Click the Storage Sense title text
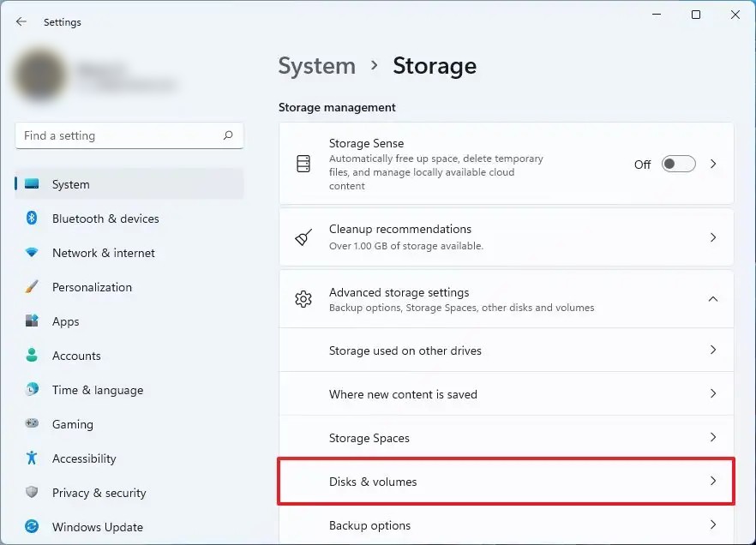Screen dimensions: 756x545 (x=367, y=143)
